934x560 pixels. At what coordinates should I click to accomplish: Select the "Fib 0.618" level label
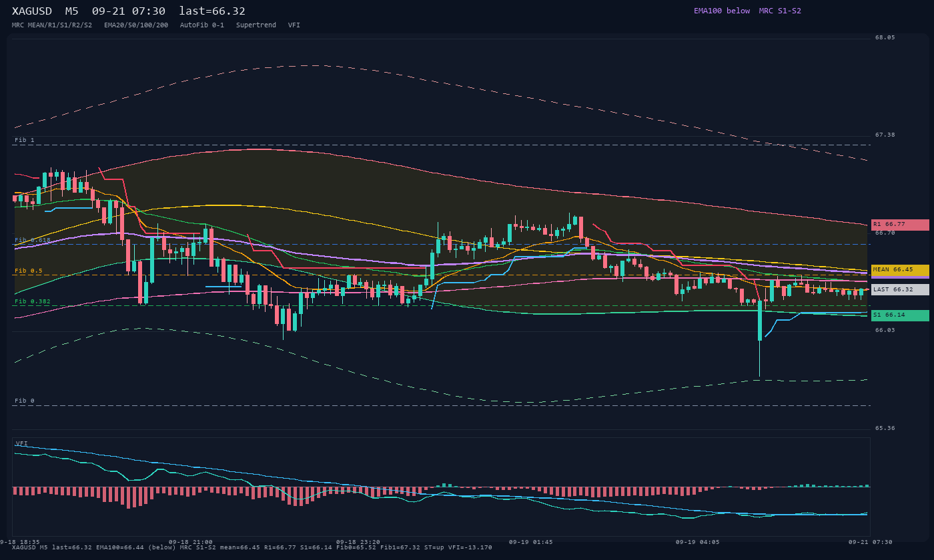click(33, 240)
